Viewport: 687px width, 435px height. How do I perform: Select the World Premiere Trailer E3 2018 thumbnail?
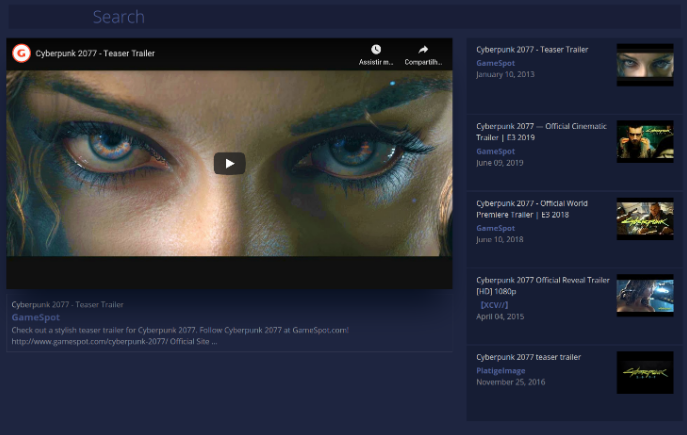pos(644,219)
